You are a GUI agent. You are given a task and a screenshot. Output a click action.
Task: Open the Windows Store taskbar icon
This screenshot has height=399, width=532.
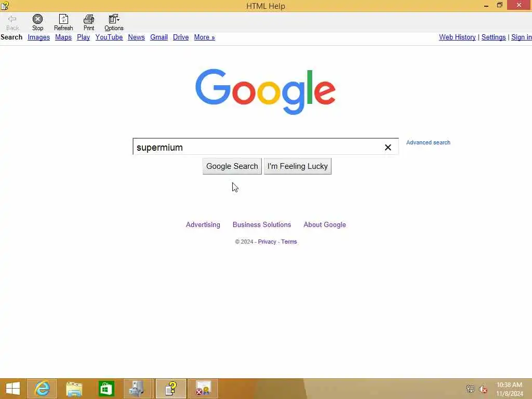click(x=106, y=389)
